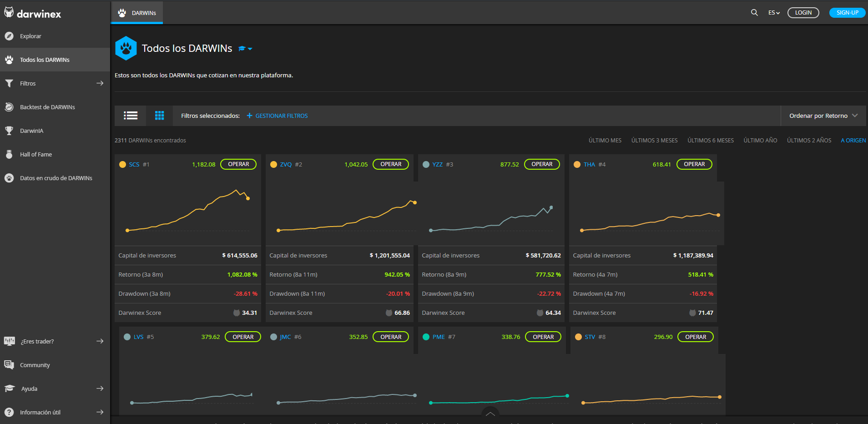Image resolution: width=868 pixels, height=424 pixels.
Task: Click the darwinex logo
Action: point(32,13)
